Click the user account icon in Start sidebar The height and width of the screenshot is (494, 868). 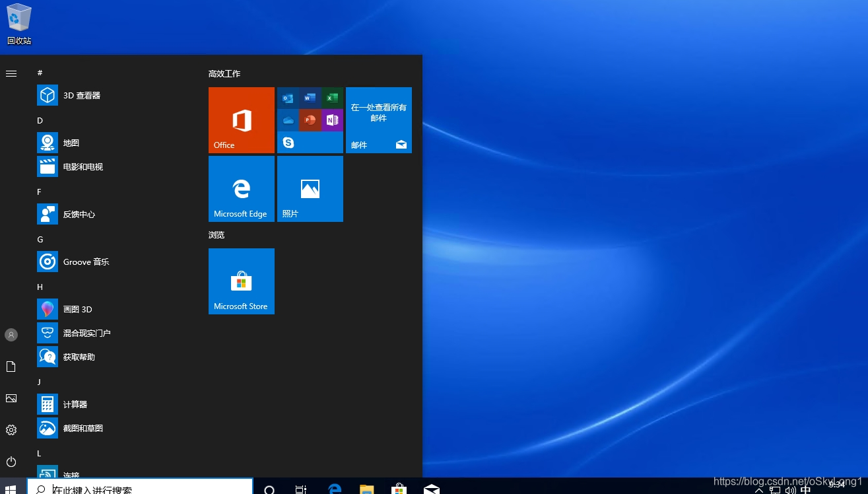point(11,335)
